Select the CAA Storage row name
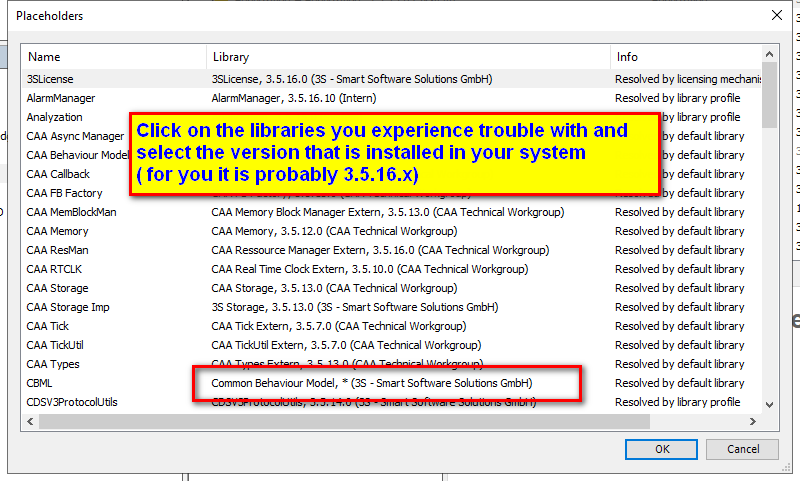The image size is (800, 481). coord(57,288)
